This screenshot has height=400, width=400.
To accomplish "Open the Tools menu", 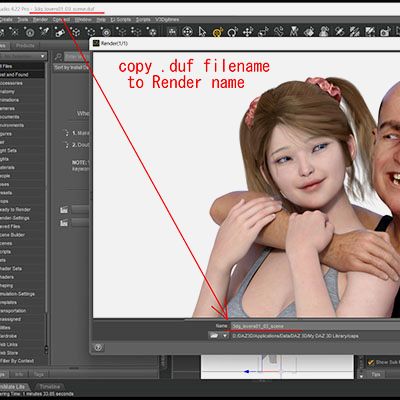I will [23, 20].
